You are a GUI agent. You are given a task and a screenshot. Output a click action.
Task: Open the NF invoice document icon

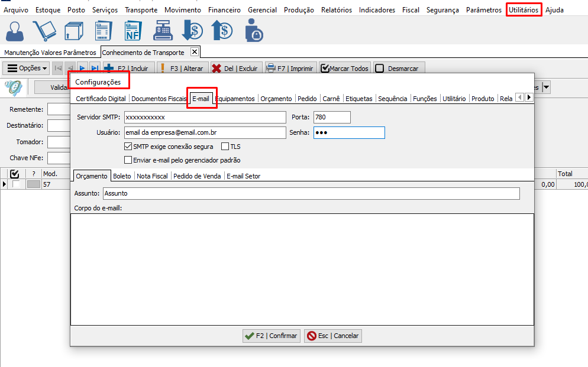[x=133, y=31]
